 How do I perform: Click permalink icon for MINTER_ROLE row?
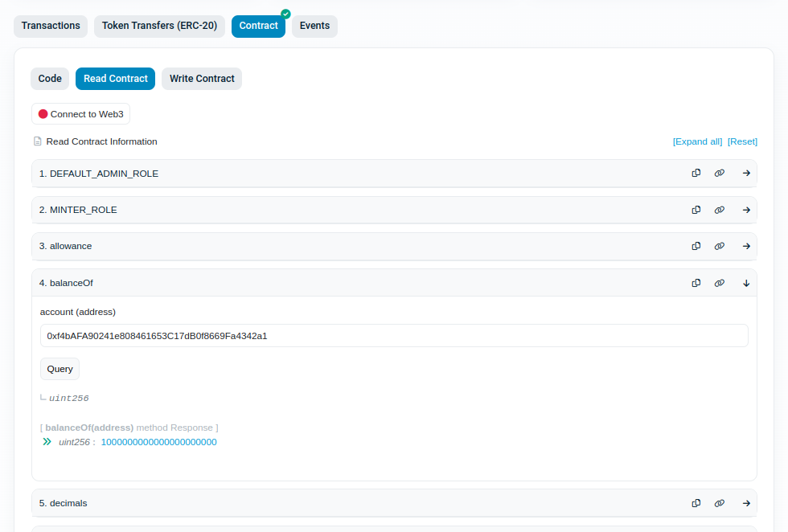[720, 210]
